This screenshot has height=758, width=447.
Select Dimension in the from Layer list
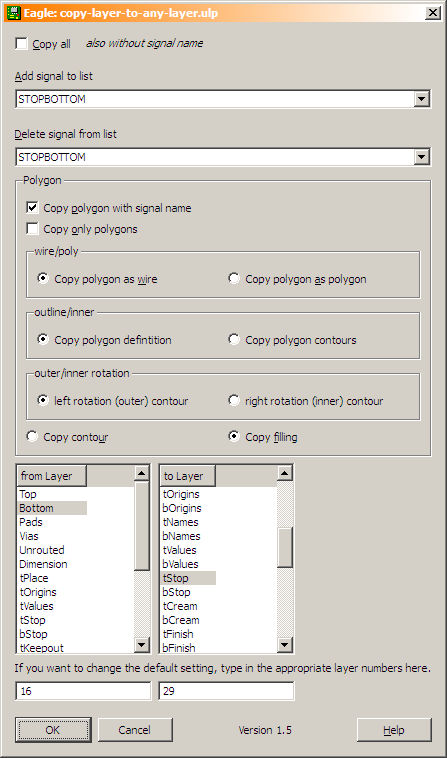click(x=43, y=564)
